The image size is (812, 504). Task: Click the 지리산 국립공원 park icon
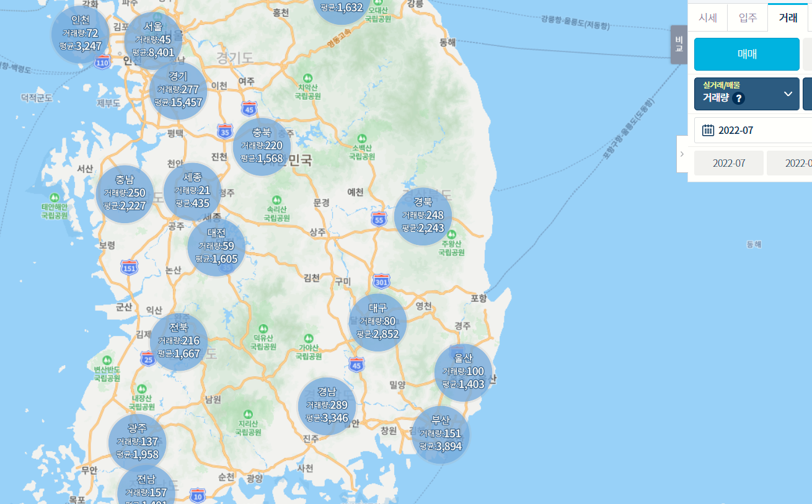(x=248, y=413)
